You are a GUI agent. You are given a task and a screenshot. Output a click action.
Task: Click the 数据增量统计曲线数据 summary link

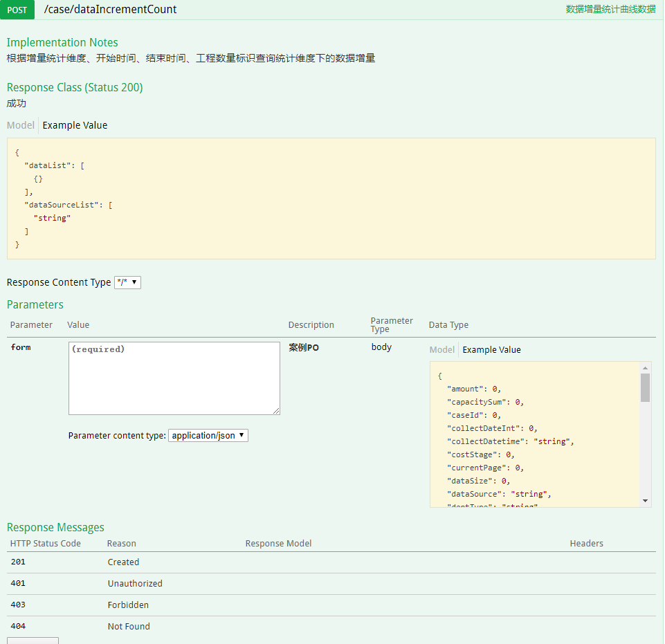point(610,9)
